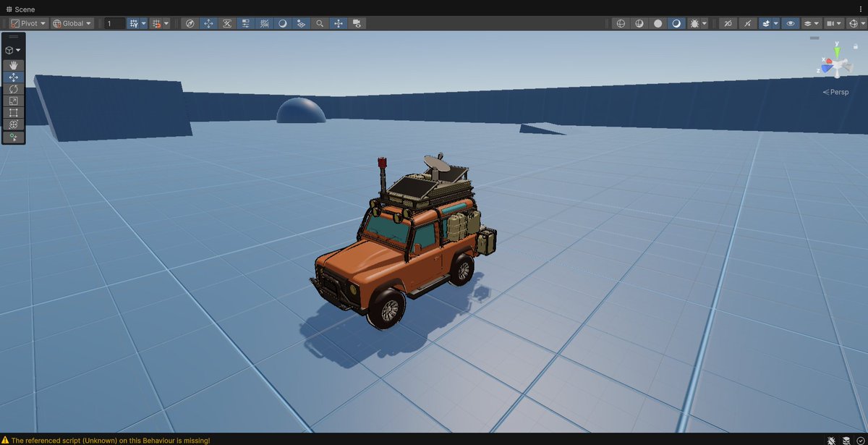The height and width of the screenshot is (445, 868).
Task: Open the Pivot handle position dropdown
Action: coord(29,23)
